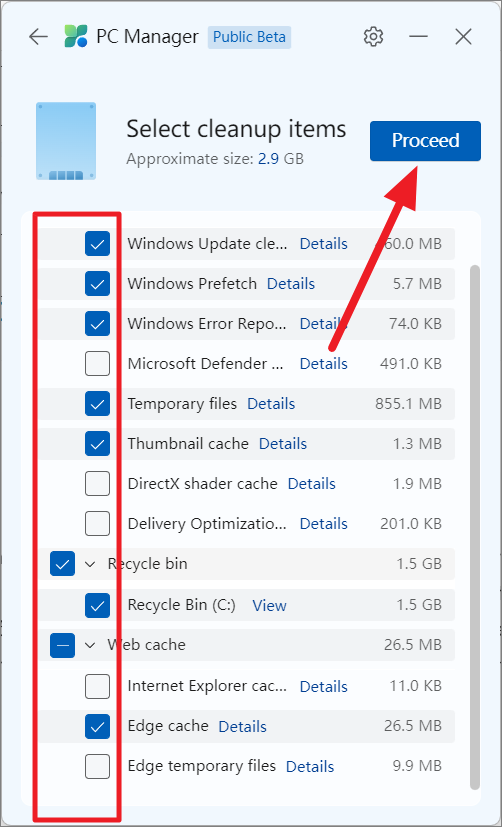Open settings via the gear icon

click(373, 37)
